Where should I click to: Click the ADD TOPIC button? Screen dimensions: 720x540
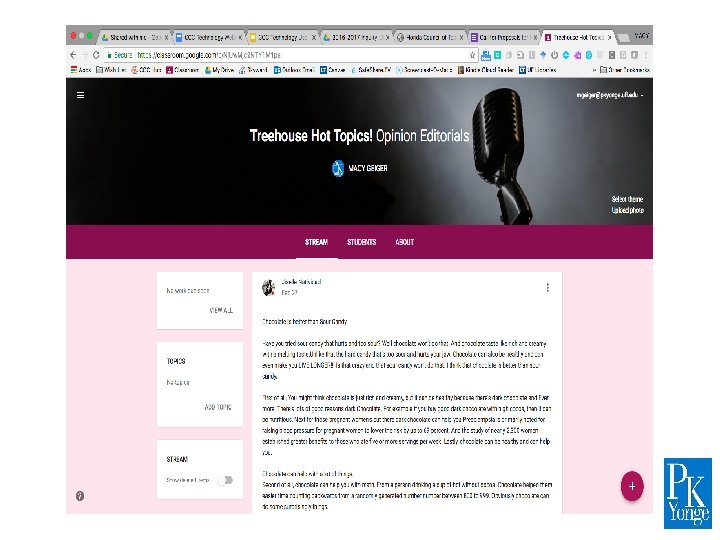(218, 407)
